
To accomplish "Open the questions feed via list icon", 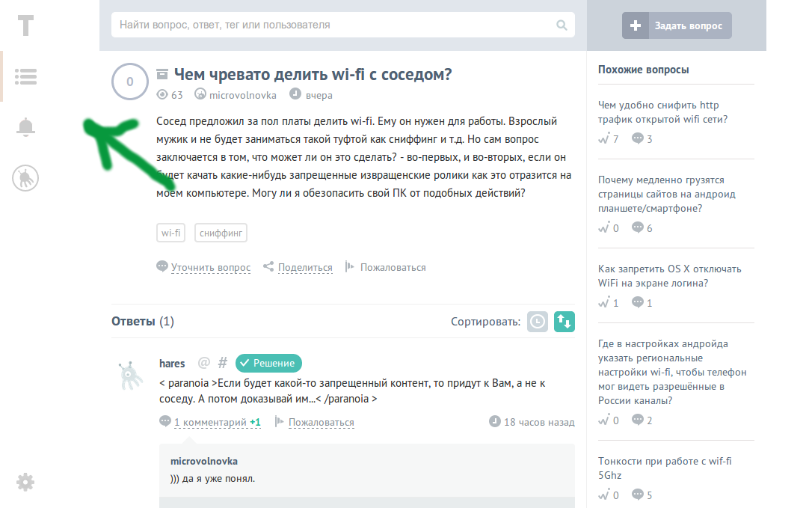I will pos(26,76).
